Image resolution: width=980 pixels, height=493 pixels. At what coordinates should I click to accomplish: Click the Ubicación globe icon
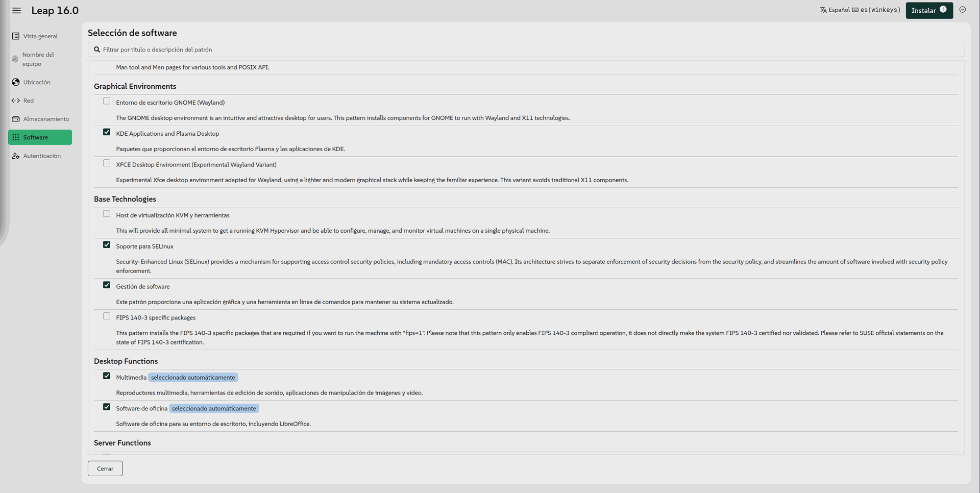[x=16, y=82]
